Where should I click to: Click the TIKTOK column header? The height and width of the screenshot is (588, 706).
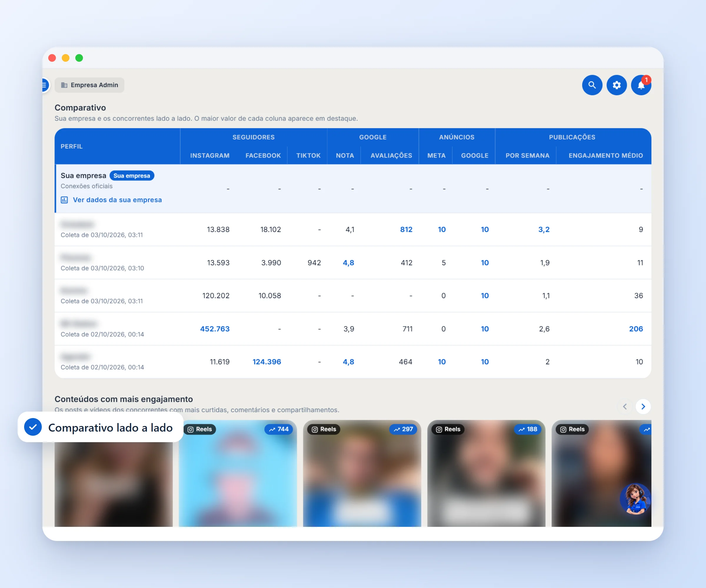point(308,156)
